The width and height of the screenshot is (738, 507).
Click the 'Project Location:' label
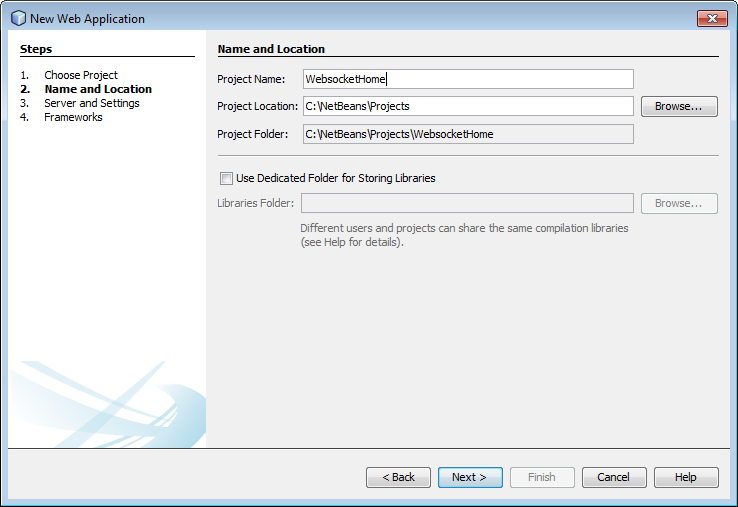pos(257,106)
